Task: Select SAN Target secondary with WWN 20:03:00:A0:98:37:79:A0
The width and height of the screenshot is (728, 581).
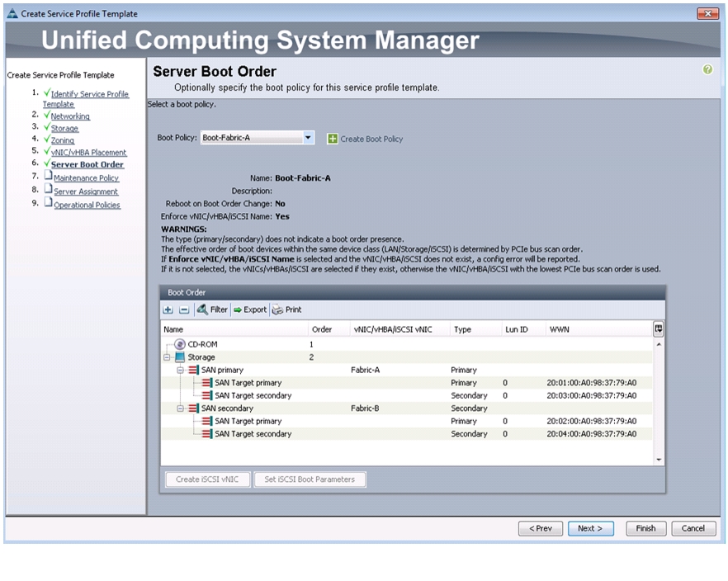Action: (x=406, y=395)
